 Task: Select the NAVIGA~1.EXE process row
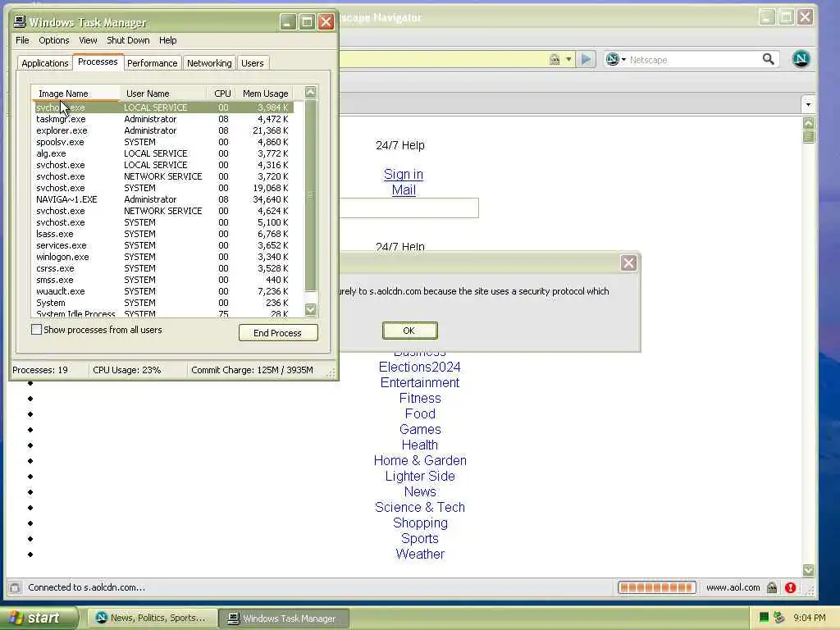coord(163,199)
